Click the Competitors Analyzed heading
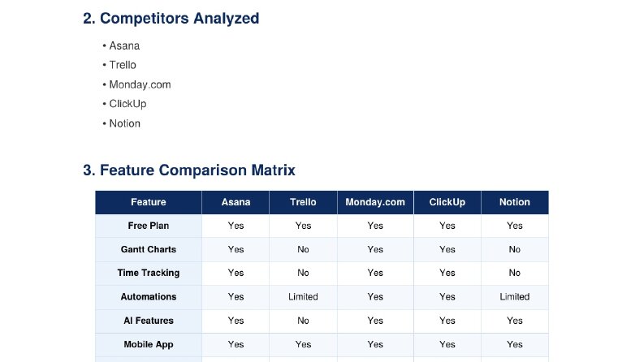The width and height of the screenshot is (644, 362). click(x=171, y=19)
